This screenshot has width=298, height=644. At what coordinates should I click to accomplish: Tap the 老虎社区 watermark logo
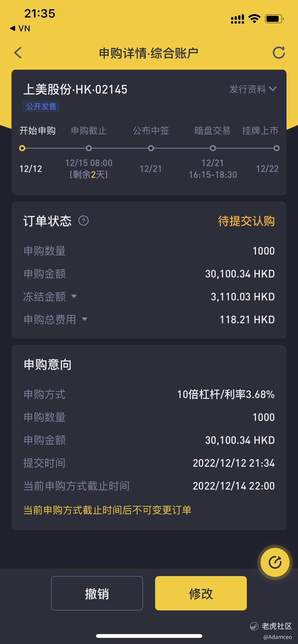(271, 626)
